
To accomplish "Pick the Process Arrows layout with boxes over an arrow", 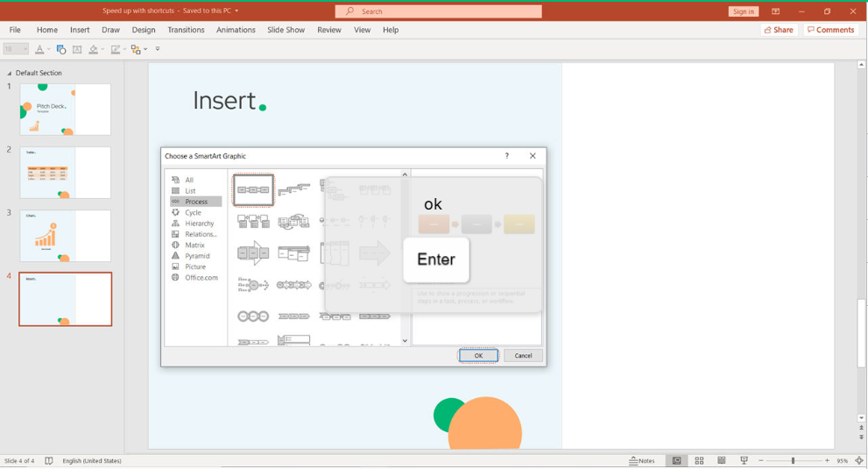I will click(253, 253).
